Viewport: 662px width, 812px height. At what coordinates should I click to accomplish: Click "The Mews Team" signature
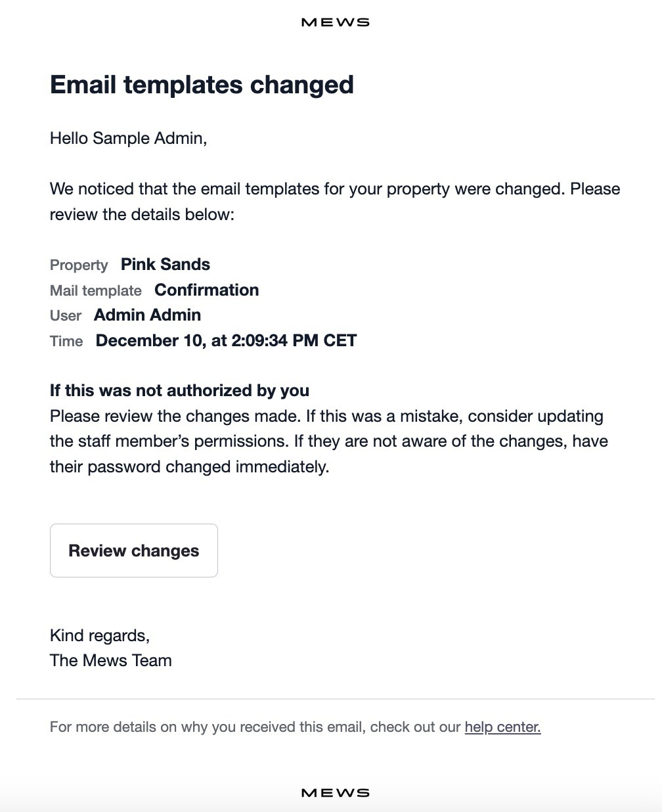point(111,661)
